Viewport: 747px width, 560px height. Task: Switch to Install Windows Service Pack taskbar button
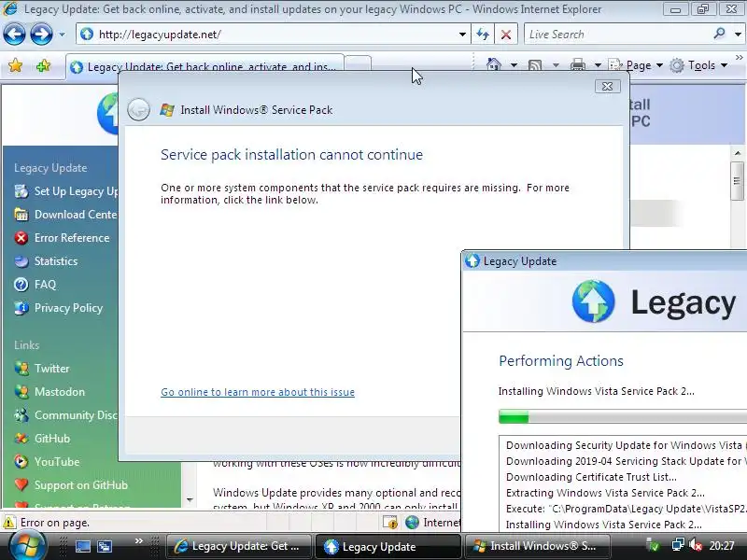(x=537, y=546)
